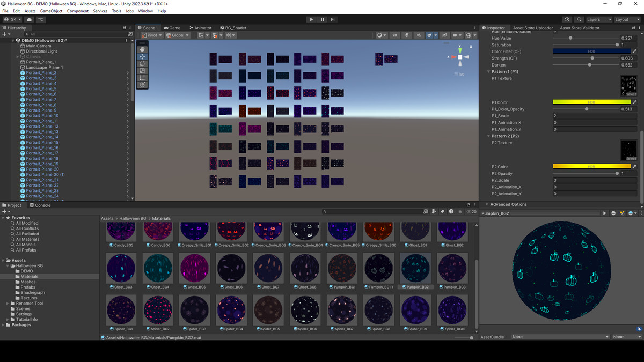
Task: Expand the Advanced Options section
Action: [x=487, y=204]
